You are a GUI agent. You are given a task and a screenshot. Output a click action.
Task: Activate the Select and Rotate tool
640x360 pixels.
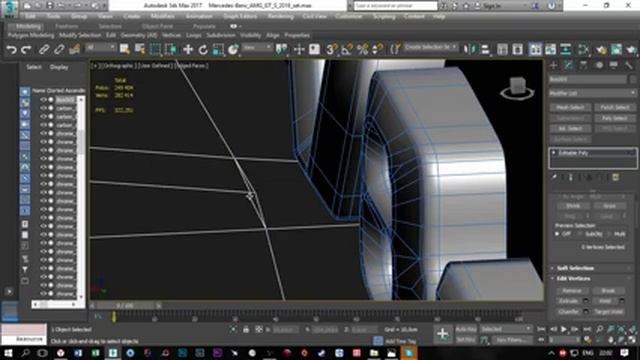pyautogui.click(x=203, y=49)
